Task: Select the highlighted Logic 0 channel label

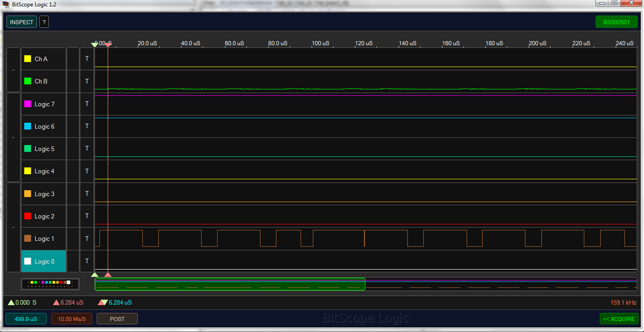Action: coord(43,261)
